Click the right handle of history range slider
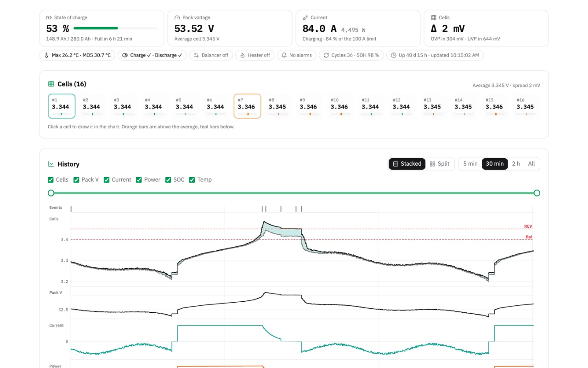The width and height of the screenshot is (588, 368). [537, 193]
